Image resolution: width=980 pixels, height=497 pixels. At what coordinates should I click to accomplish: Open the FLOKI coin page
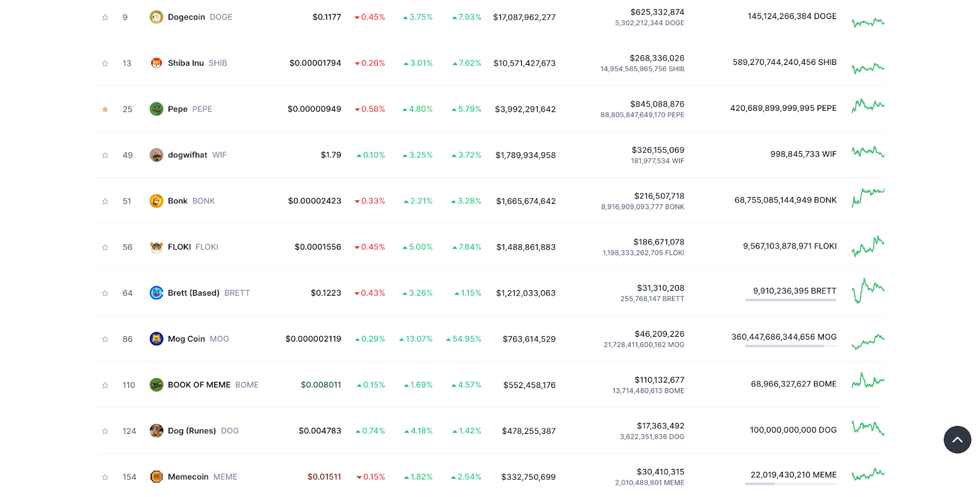193,247
